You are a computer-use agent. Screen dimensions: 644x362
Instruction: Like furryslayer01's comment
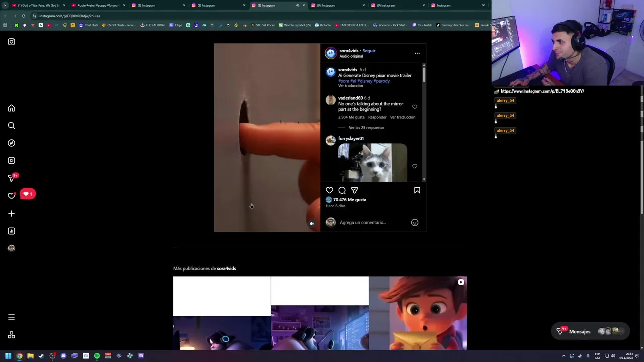[415, 166]
